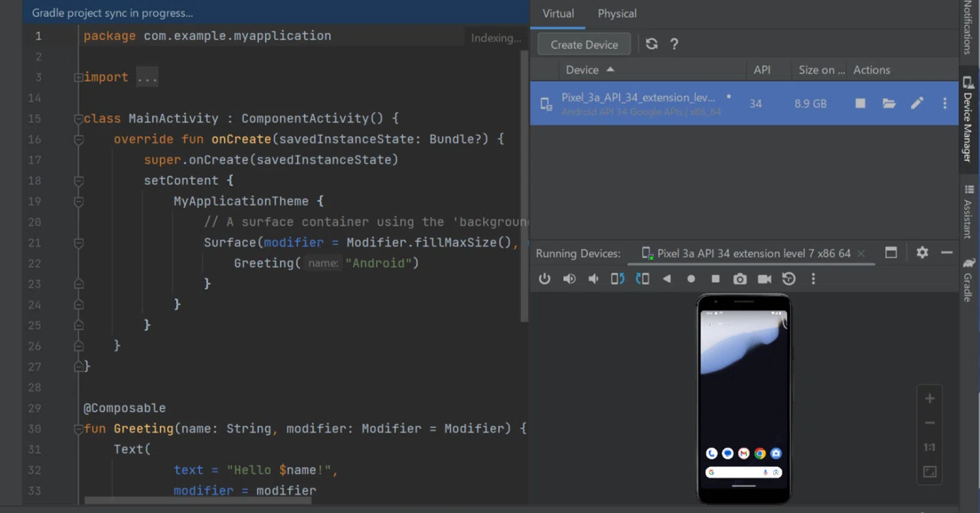Stop the running Pixel_3a_API_34 virtual device
The width and height of the screenshot is (980, 513).
coord(861,103)
